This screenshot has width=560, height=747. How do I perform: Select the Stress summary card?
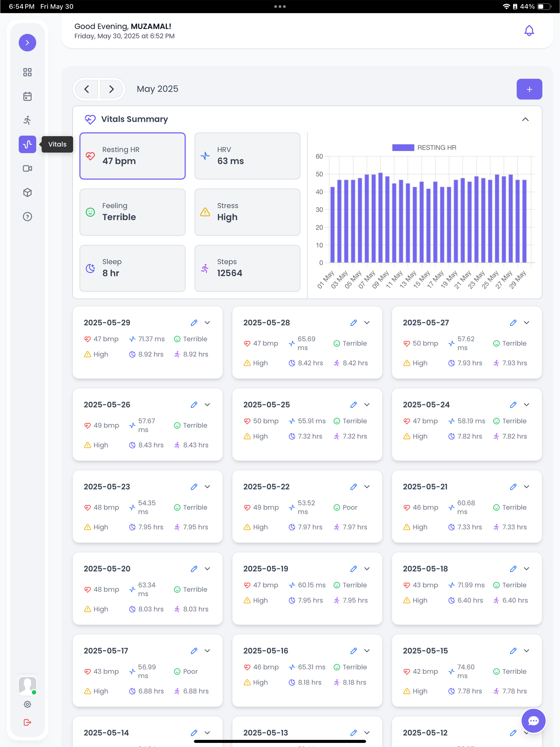tap(247, 212)
